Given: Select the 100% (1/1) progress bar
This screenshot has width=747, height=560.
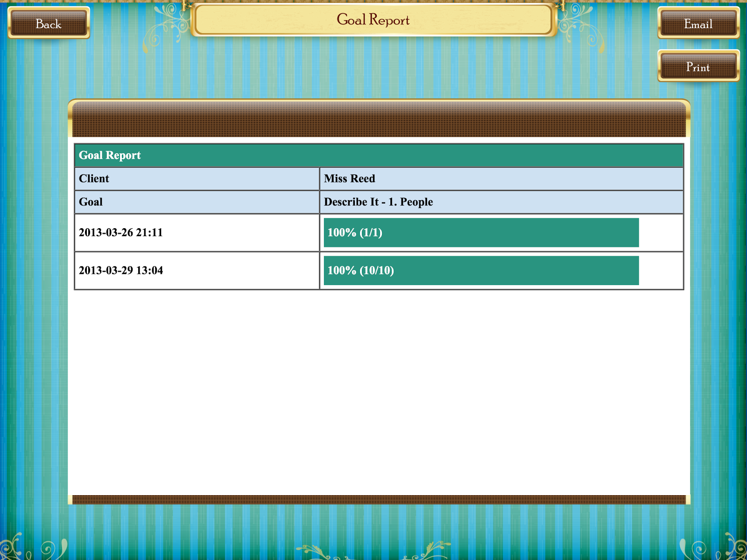Looking at the screenshot, I should pos(480,232).
